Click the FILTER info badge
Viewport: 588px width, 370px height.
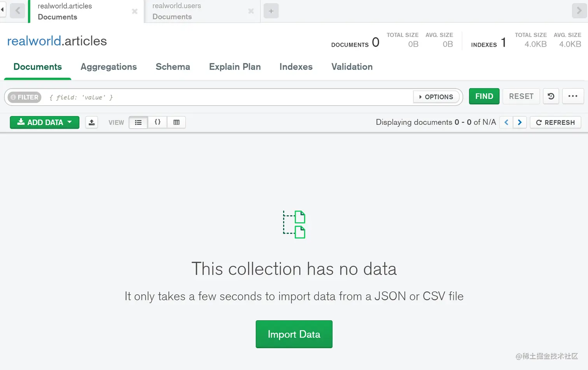[x=24, y=97]
